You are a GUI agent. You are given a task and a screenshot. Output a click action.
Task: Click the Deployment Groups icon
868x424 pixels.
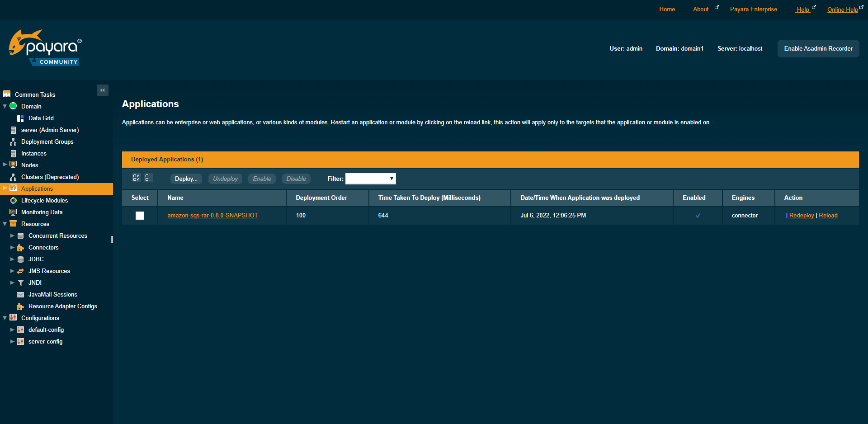pos(13,141)
